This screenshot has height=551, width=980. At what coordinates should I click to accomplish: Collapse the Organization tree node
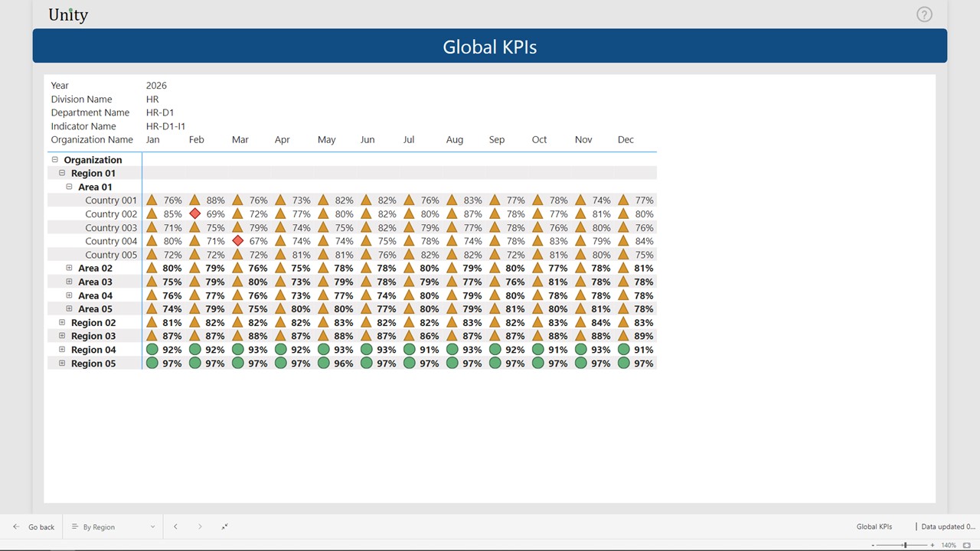click(x=55, y=160)
